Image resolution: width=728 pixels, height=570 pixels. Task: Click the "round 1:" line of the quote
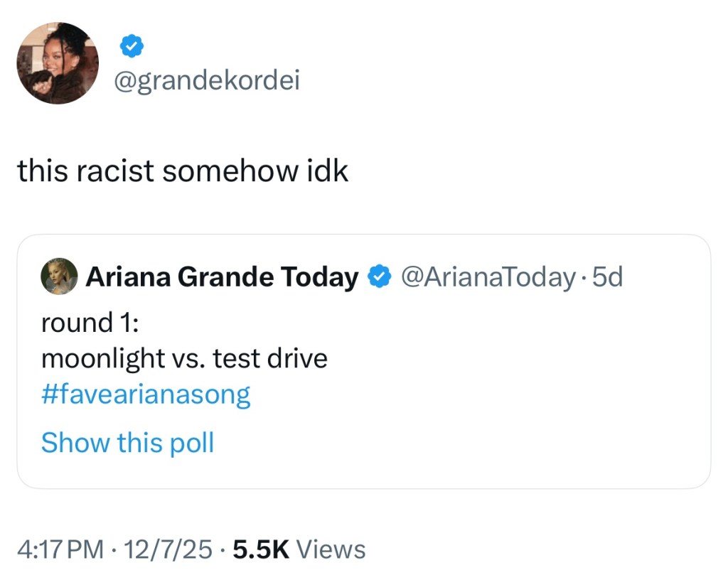coord(90,322)
